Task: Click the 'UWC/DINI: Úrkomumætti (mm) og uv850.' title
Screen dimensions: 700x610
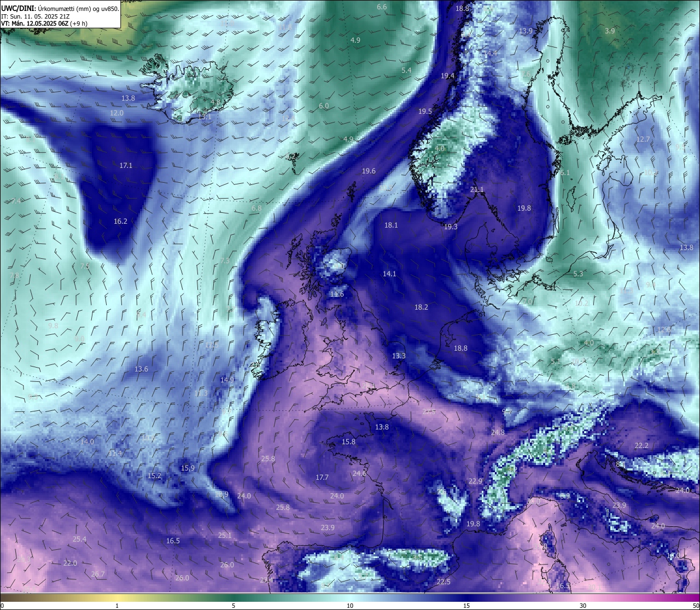Action: pyautogui.click(x=60, y=8)
